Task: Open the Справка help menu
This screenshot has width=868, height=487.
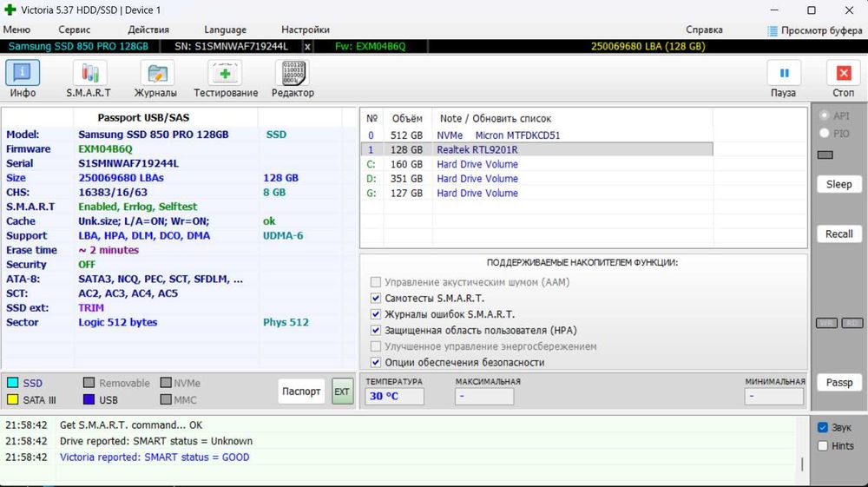Action: [x=704, y=30]
